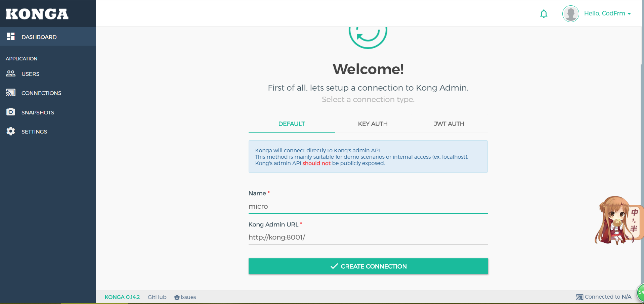This screenshot has height=304, width=644.
Task: Click the Settings gear icon
Action: point(11,131)
